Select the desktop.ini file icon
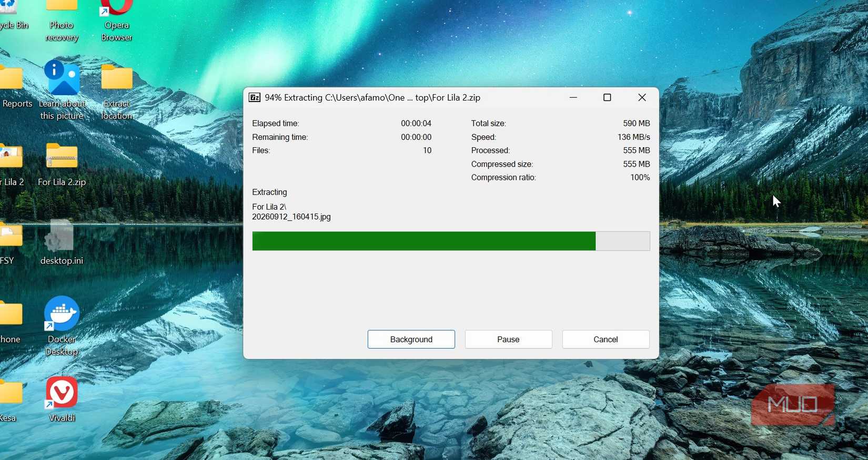 pos(62,242)
